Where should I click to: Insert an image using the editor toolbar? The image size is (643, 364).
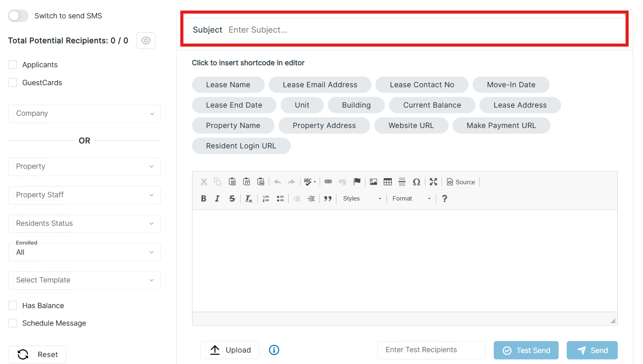tap(373, 182)
